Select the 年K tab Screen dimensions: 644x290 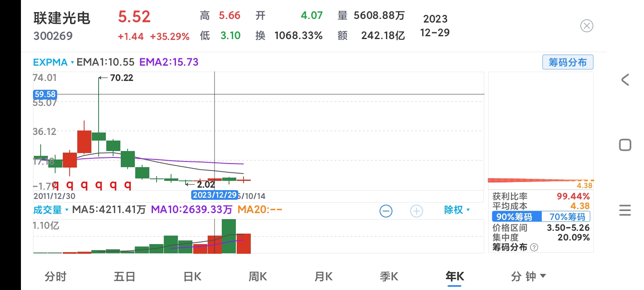[455, 276]
